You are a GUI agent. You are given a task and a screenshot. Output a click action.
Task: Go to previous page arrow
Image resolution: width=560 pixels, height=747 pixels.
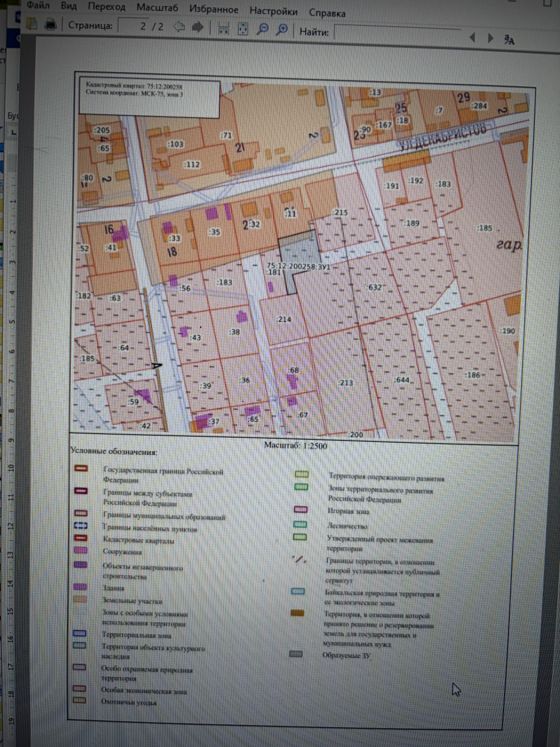click(x=179, y=27)
